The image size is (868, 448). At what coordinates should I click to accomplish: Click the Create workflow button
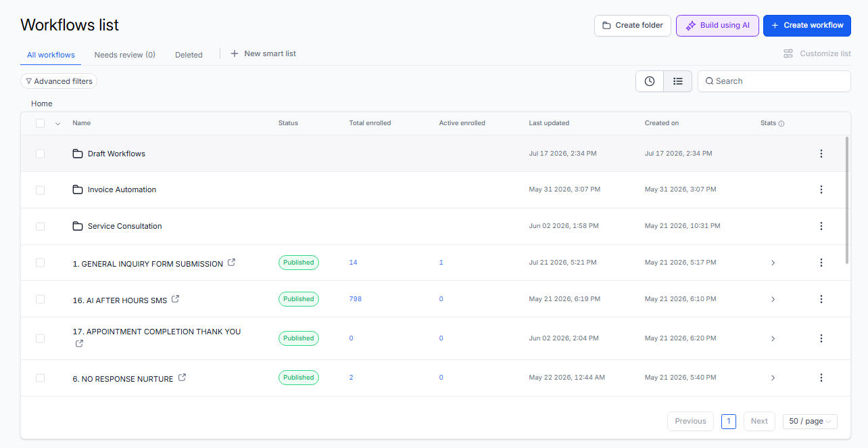click(x=807, y=26)
